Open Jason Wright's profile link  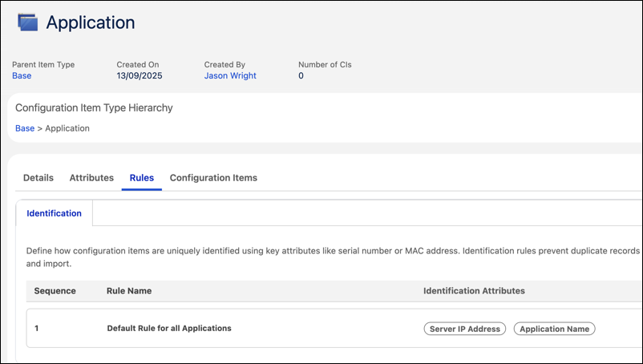[230, 76]
